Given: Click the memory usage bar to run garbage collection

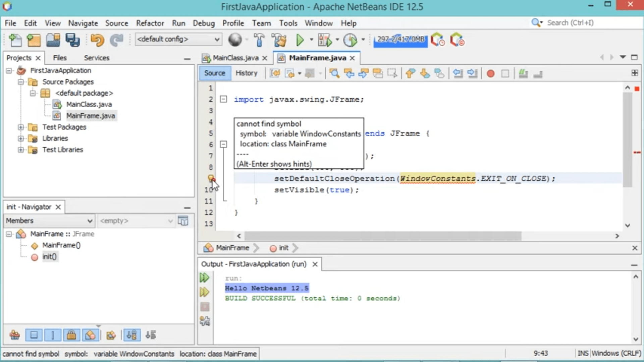Looking at the screenshot, I should [400, 40].
